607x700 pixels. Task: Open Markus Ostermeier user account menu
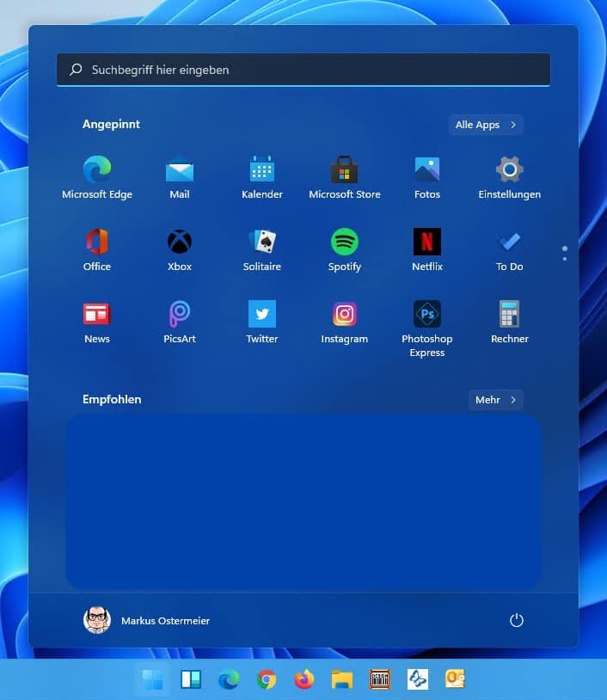tap(147, 620)
